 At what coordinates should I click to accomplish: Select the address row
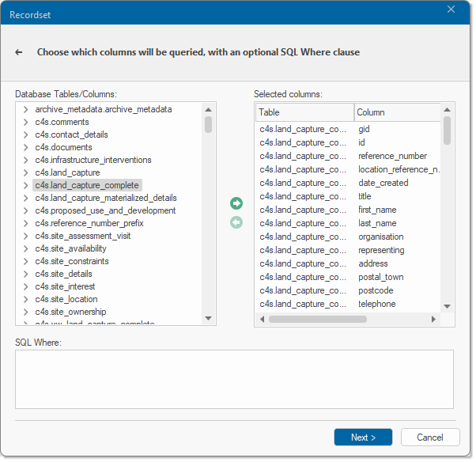tap(348, 263)
